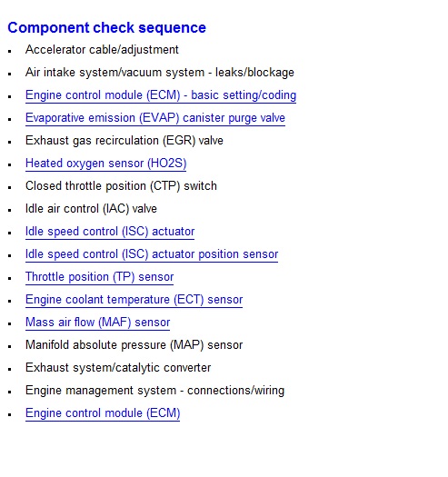The image size is (448, 477).
Task: Click the bullet beside Mass air flow sensor
Action: click(10, 324)
